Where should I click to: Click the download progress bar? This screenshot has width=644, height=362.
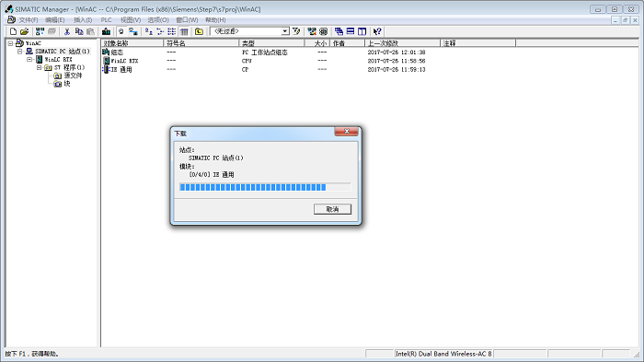(265, 187)
